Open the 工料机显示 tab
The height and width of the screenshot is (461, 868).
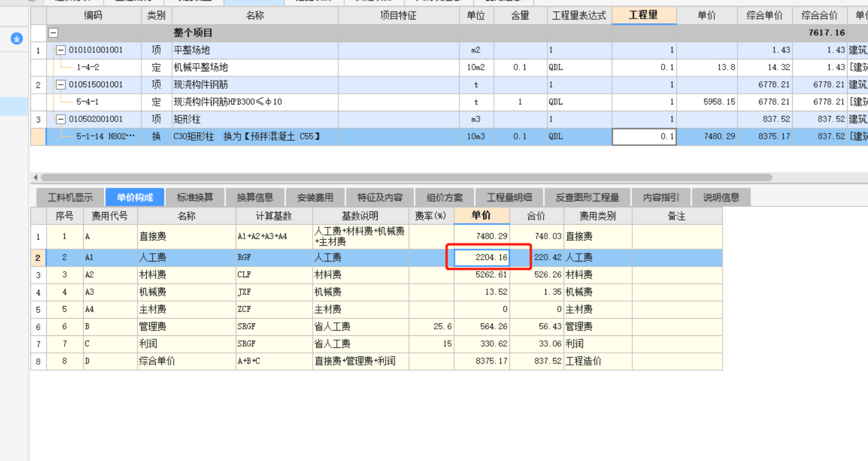70,197
